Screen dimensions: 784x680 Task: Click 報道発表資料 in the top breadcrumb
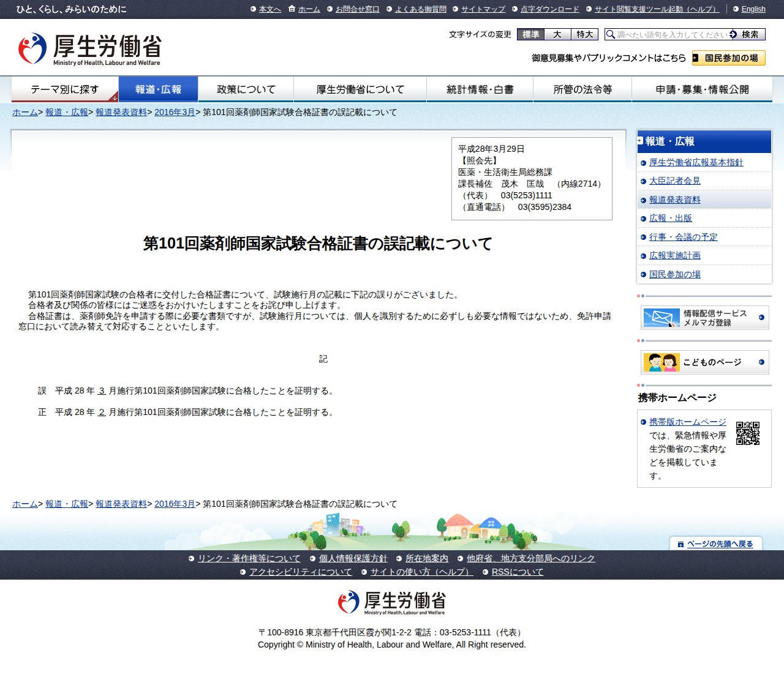[121, 112]
